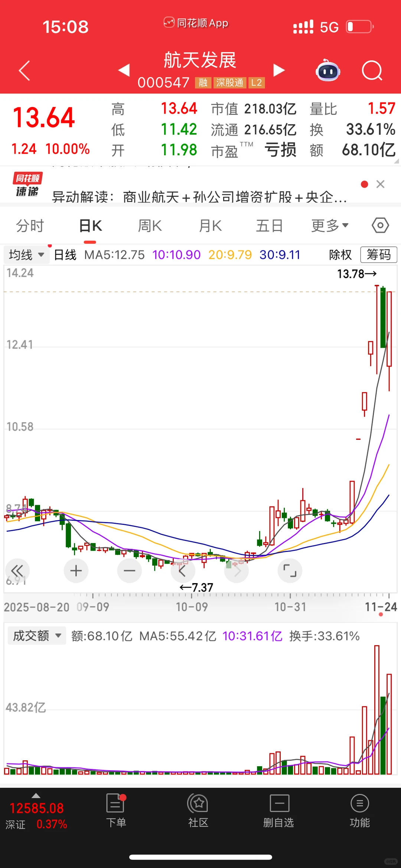Viewport: 401px width, 868px height.
Task: Open the 下单 order icon
Action: [x=116, y=811]
